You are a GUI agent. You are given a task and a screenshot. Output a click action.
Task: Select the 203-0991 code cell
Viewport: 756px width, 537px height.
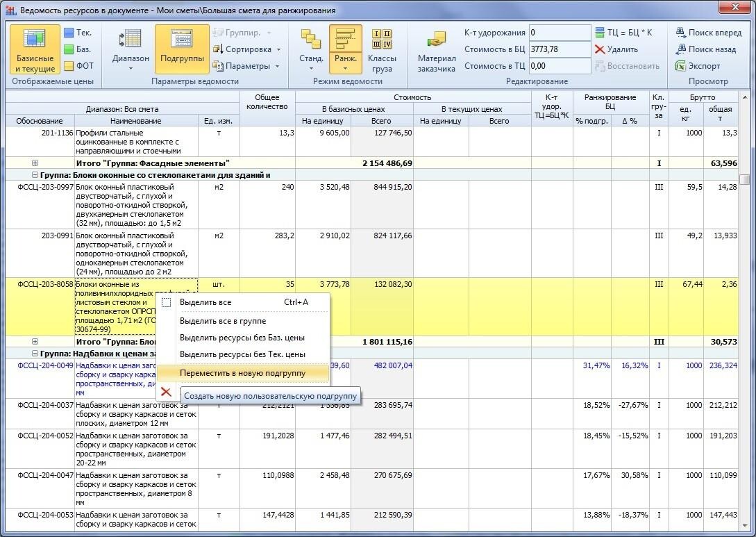pos(40,254)
